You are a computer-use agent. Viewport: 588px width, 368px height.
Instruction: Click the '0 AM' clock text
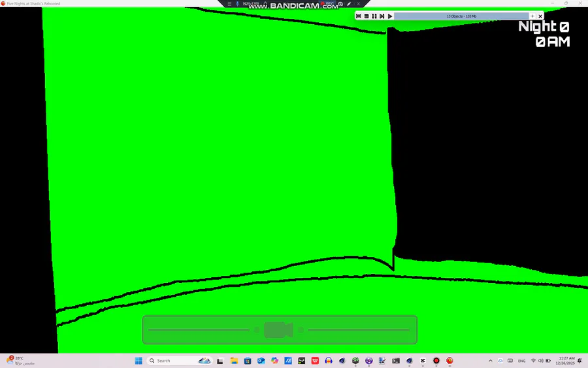pyautogui.click(x=553, y=42)
